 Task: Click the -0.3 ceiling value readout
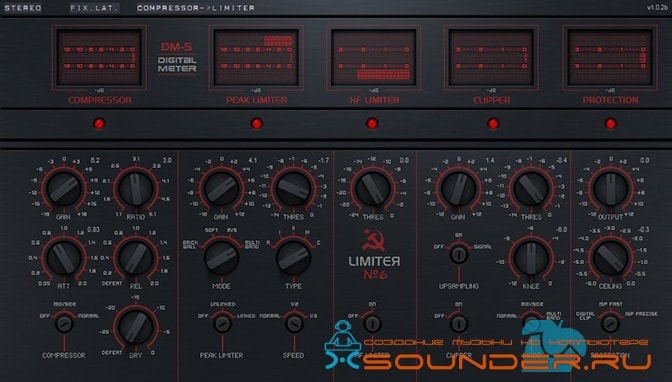pyautogui.click(x=643, y=229)
